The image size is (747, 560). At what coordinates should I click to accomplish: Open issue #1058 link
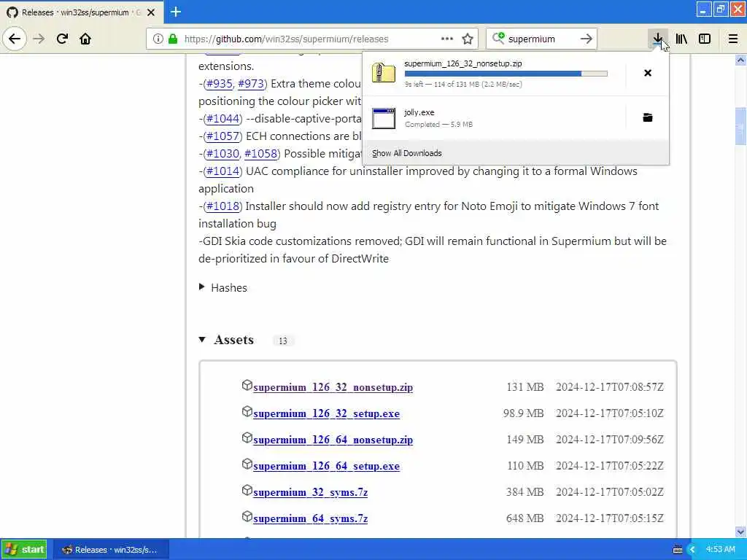[x=261, y=153]
